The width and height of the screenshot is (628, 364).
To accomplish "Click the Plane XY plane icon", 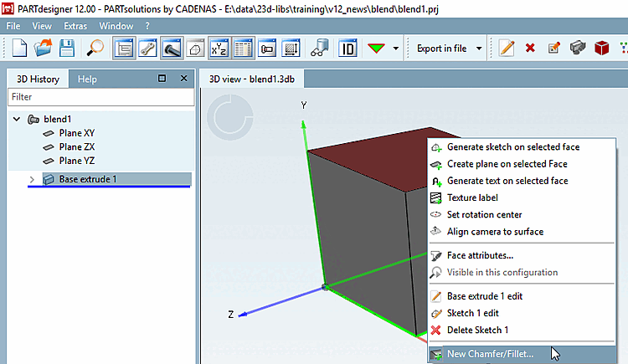I will tap(49, 133).
